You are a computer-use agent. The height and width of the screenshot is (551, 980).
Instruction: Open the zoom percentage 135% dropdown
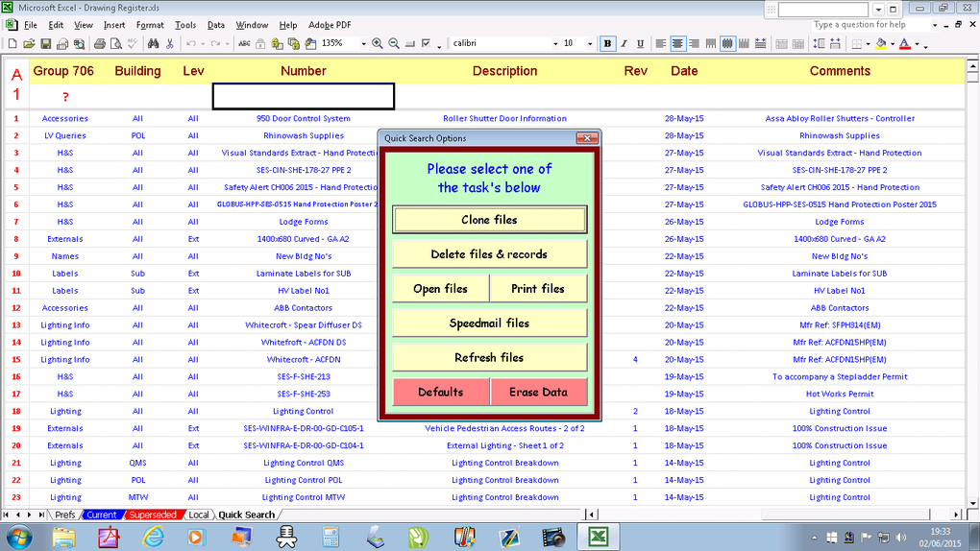[x=364, y=44]
